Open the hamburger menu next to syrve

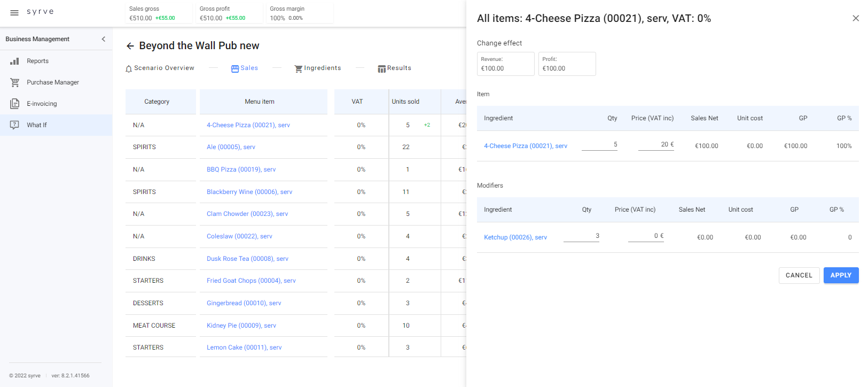click(x=14, y=12)
